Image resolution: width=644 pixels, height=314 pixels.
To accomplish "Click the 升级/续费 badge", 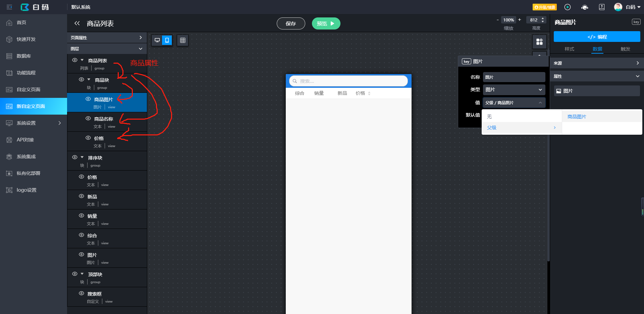I will pos(544,7).
